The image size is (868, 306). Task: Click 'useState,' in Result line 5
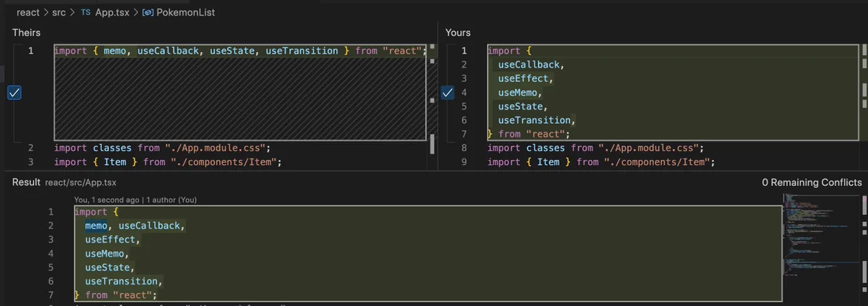click(x=109, y=267)
